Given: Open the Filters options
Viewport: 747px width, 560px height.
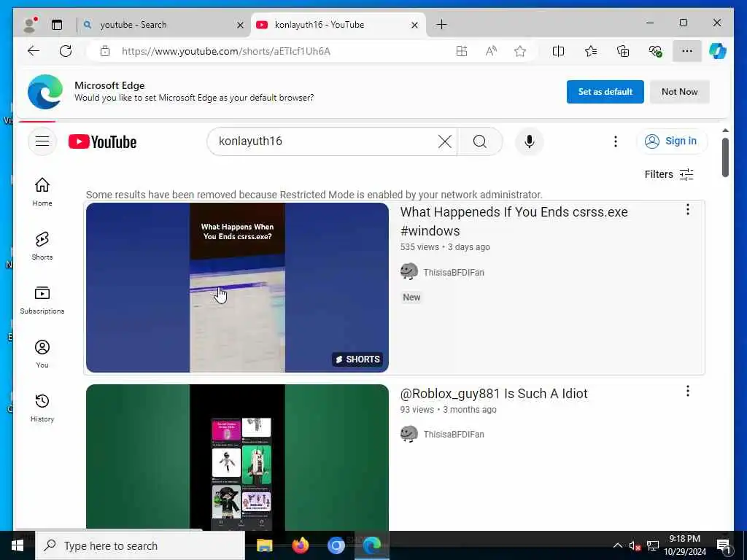Looking at the screenshot, I should (668, 174).
